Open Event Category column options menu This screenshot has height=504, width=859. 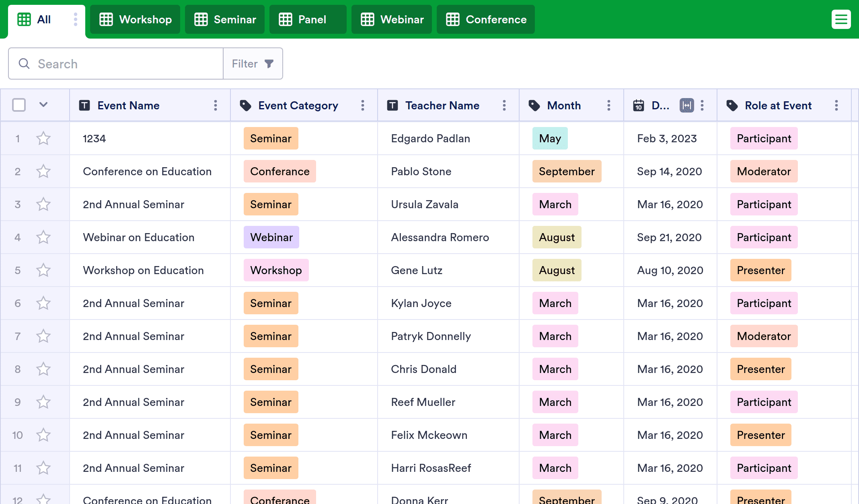click(363, 105)
